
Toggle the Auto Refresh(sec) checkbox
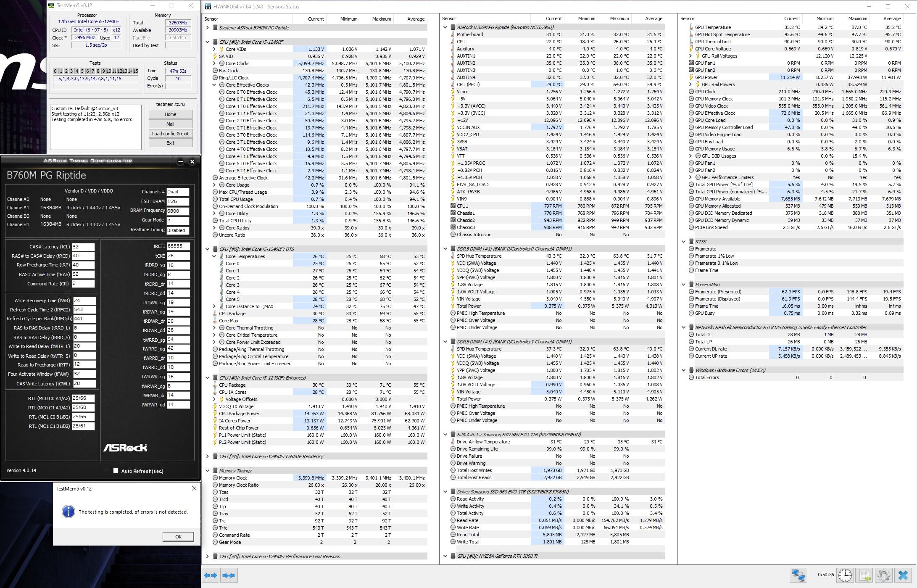coord(116,471)
